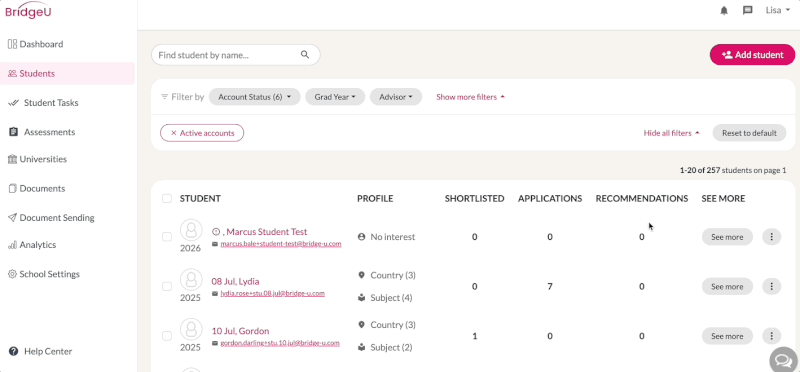The width and height of the screenshot is (800, 372).
Task: See more for Marcus Student Test
Action: pos(727,237)
